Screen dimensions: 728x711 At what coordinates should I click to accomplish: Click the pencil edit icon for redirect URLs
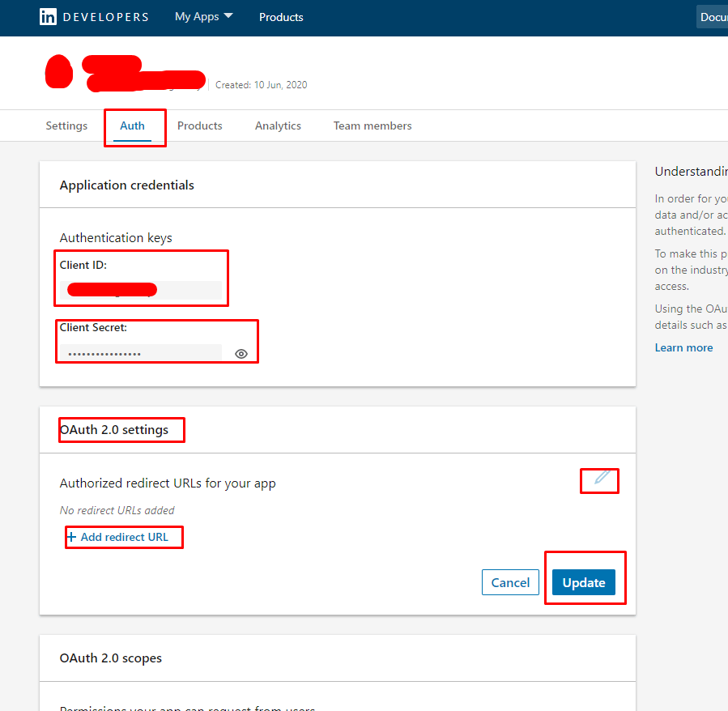tap(602, 478)
